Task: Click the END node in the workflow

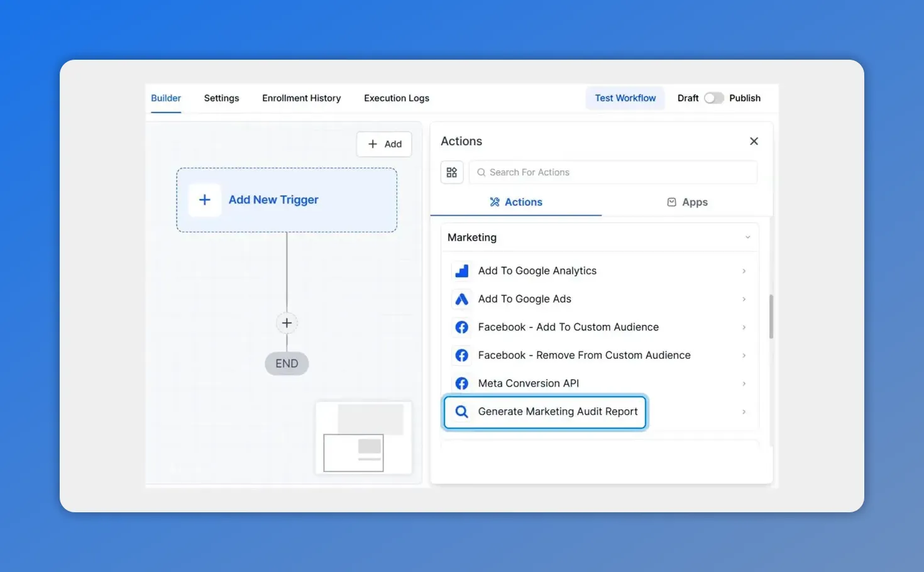Action: 287,363
